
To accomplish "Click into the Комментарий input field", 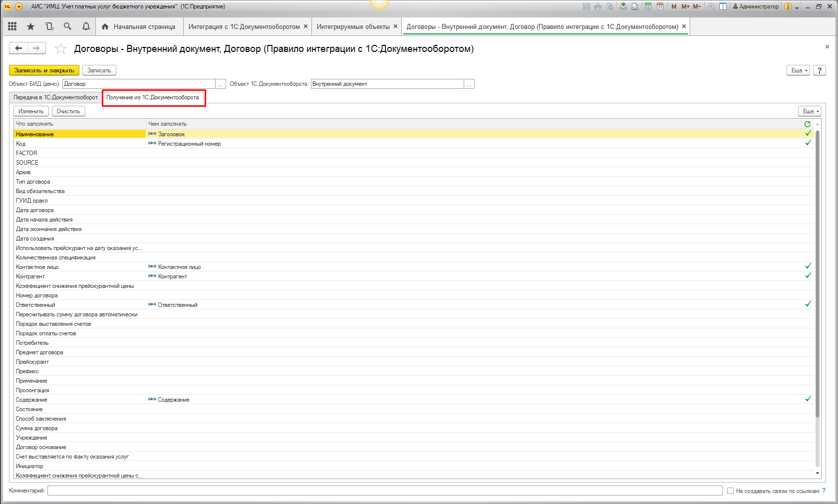I will pos(384,491).
